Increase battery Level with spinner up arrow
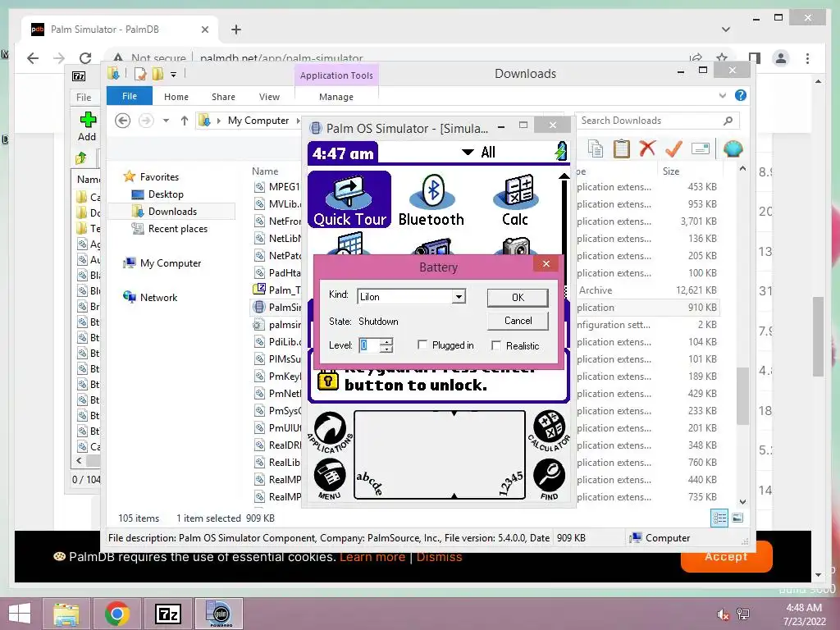The image size is (840, 630). (387, 342)
